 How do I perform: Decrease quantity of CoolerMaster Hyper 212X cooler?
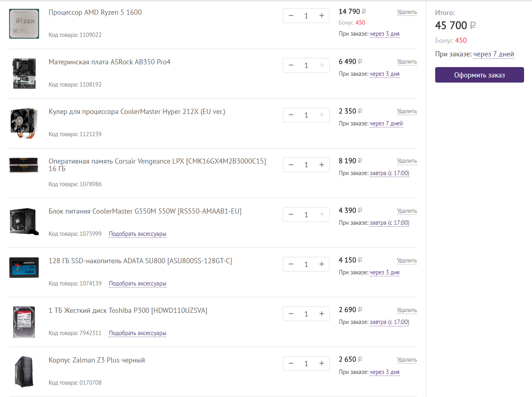[x=291, y=115]
